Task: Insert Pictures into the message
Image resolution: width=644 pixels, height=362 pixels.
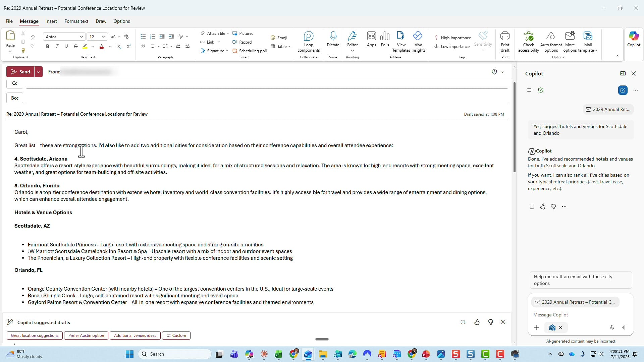Action: pos(243,33)
